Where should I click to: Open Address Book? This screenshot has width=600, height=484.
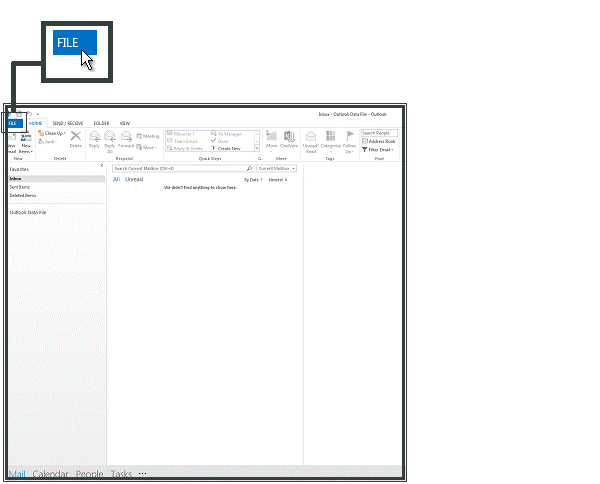click(380, 141)
